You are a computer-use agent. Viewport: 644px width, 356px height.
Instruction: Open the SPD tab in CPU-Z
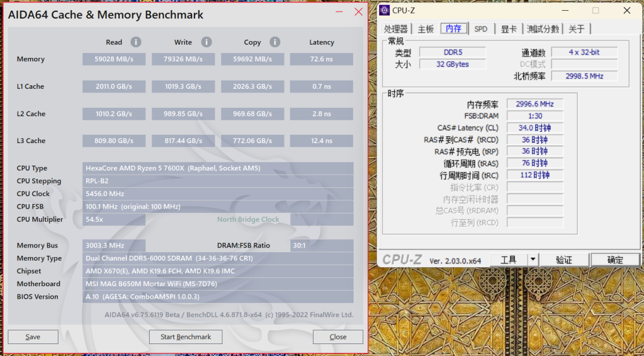coord(481,29)
